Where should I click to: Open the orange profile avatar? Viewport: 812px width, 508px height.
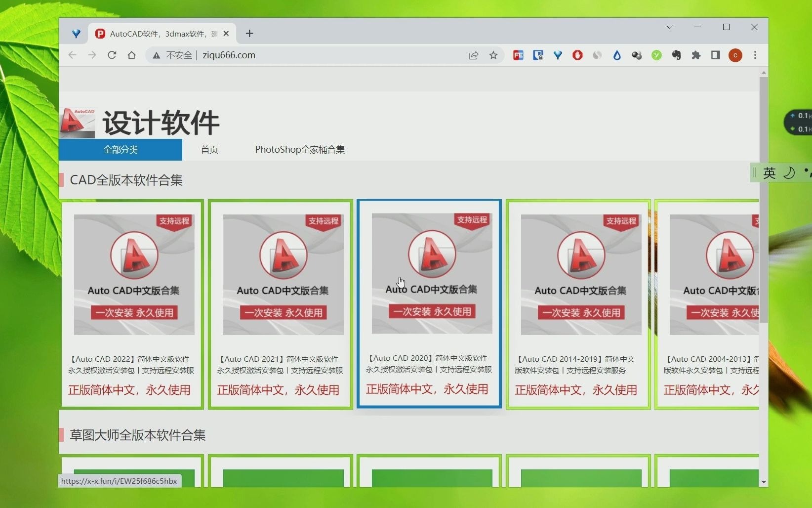(x=735, y=55)
